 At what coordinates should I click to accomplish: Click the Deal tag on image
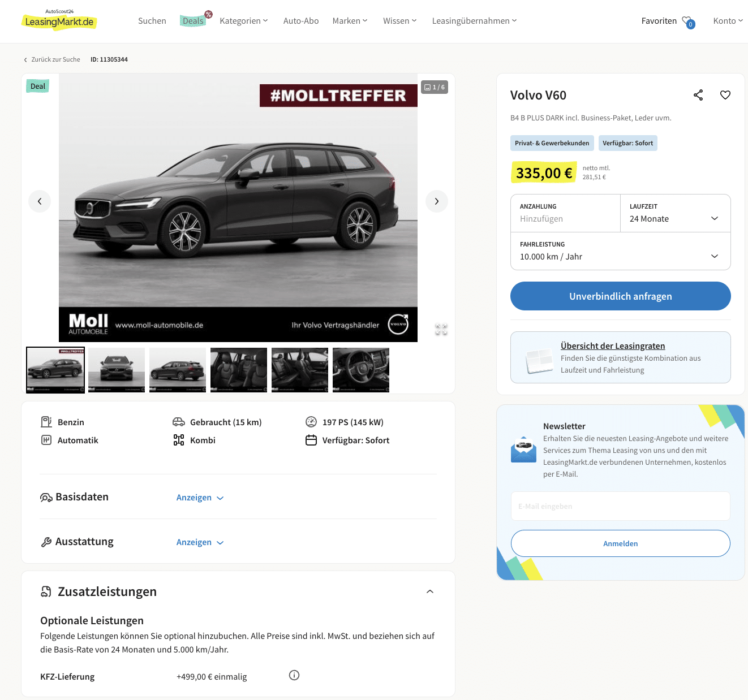37,86
